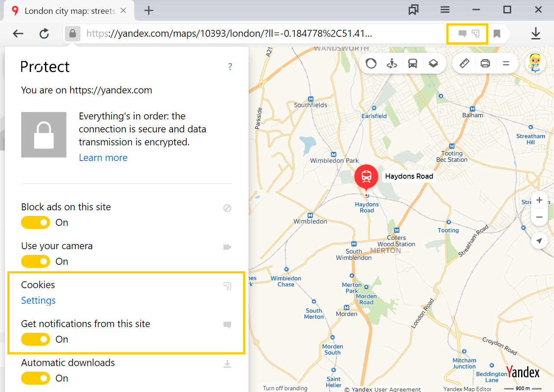Open Protect help question mark
This screenshot has width=554, height=392.
tap(230, 67)
